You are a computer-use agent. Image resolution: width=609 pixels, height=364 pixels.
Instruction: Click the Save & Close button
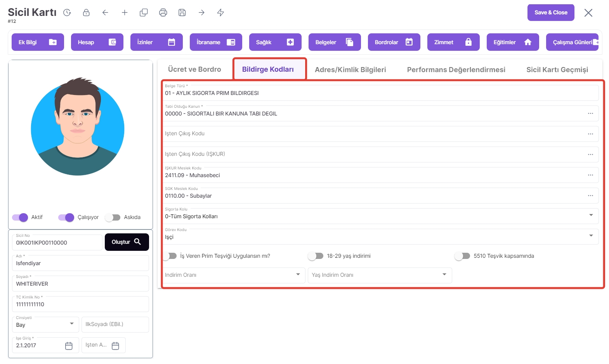pyautogui.click(x=550, y=13)
